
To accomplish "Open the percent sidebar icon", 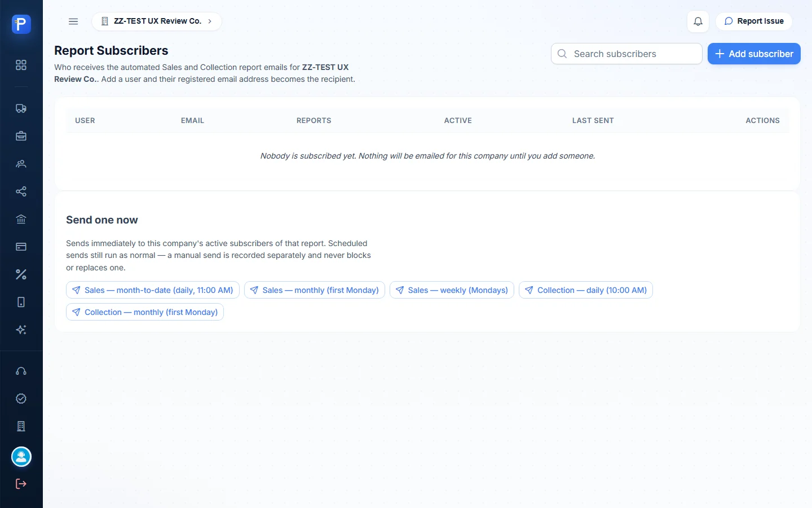I will pos(21,274).
